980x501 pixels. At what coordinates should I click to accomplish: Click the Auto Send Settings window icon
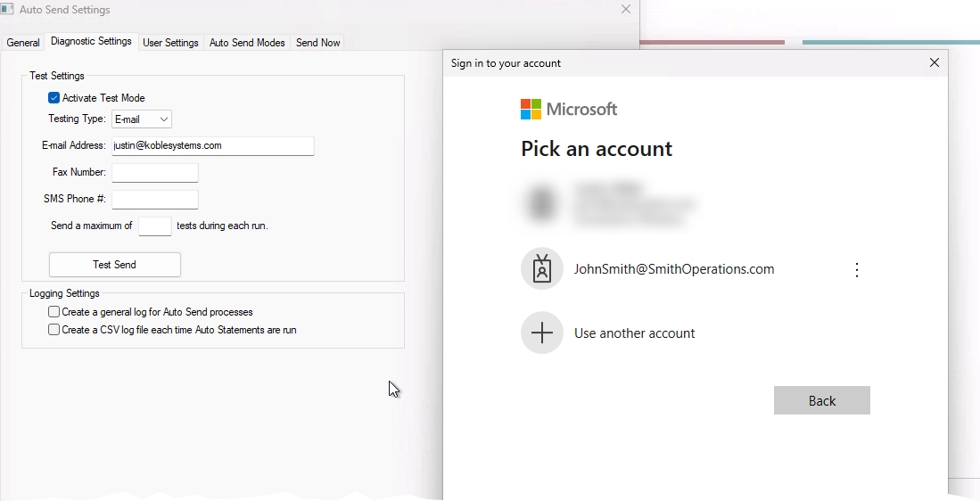[8, 9]
